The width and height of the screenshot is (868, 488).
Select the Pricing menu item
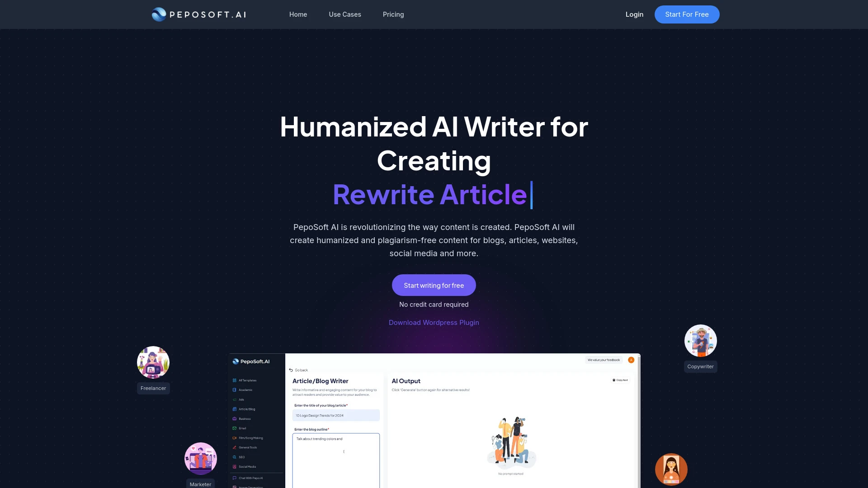pyautogui.click(x=393, y=14)
